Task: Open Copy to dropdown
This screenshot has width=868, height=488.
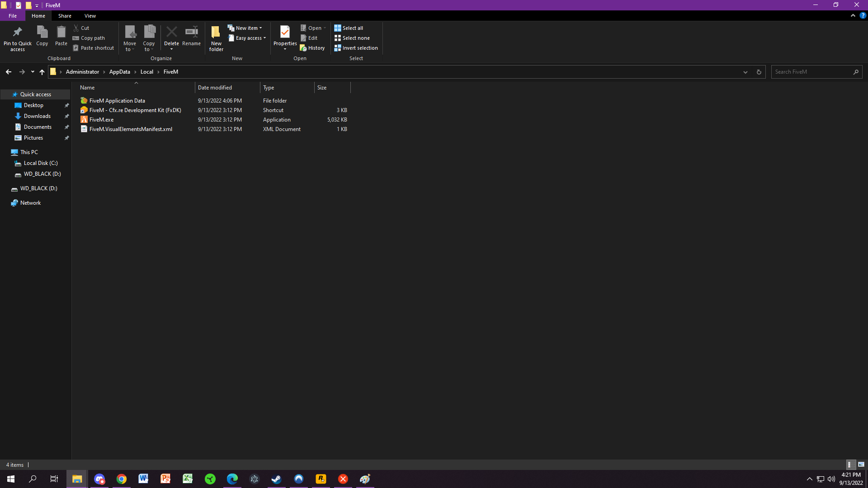Action: (x=149, y=38)
